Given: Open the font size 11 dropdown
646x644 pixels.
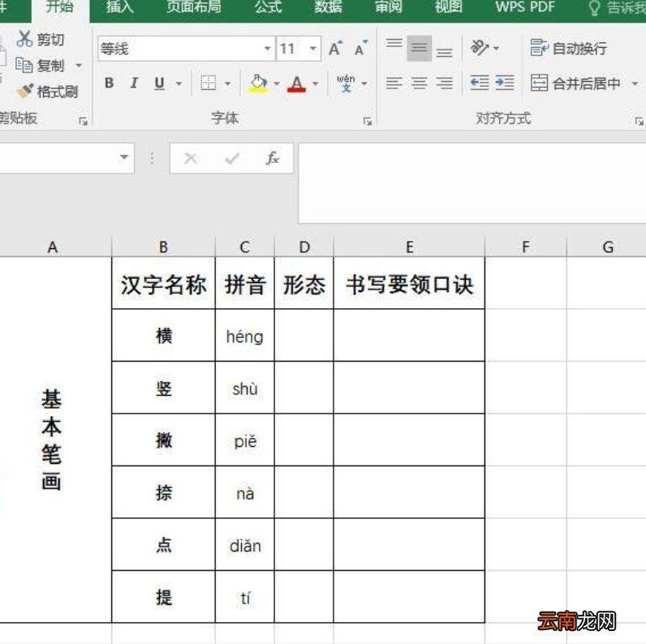Looking at the screenshot, I should click(313, 49).
